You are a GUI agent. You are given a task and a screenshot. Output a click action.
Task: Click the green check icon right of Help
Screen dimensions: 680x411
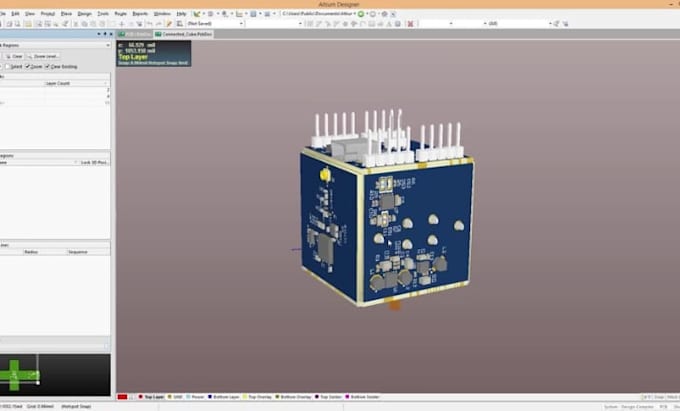[x=196, y=14]
